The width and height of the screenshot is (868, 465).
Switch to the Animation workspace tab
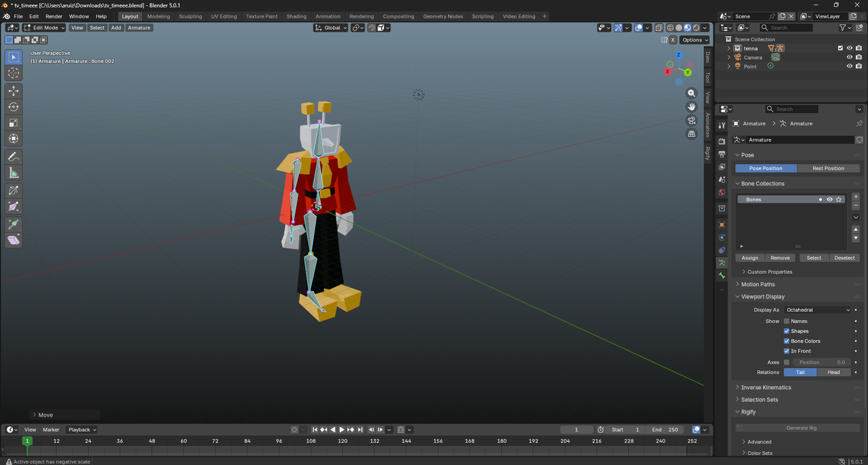click(x=328, y=16)
